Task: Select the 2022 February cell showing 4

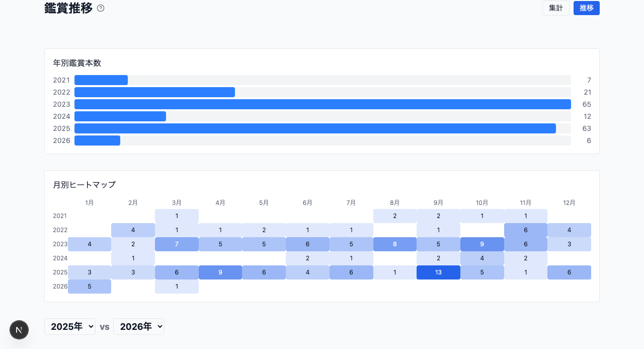Action: [x=133, y=230]
